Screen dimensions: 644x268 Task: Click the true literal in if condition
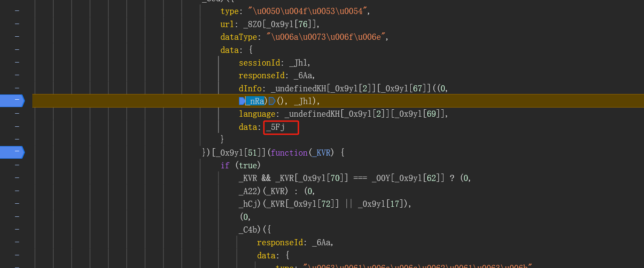pyautogui.click(x=248, y=166)
